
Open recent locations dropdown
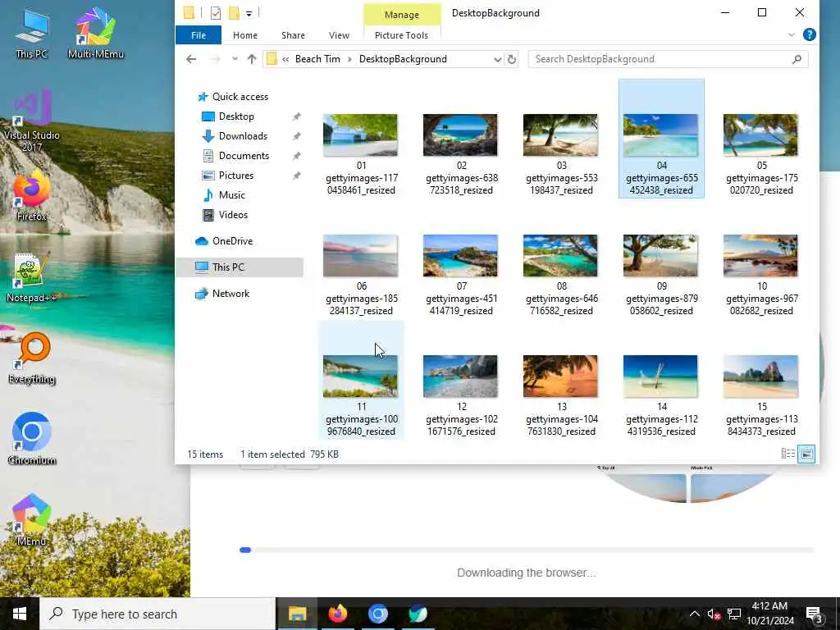pyautogui.click(x=235, y=59)
